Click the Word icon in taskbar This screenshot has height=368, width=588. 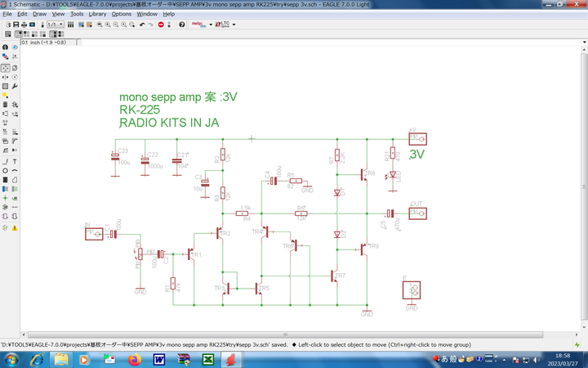[x=158, y=359]
